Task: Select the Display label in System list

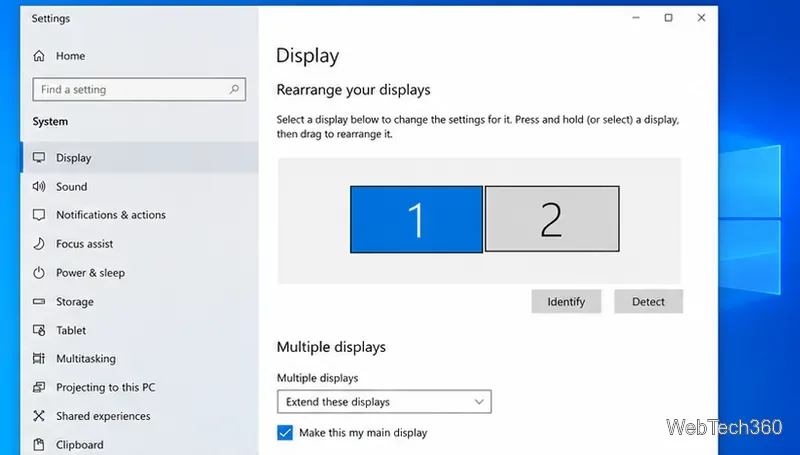Action: 73,158
